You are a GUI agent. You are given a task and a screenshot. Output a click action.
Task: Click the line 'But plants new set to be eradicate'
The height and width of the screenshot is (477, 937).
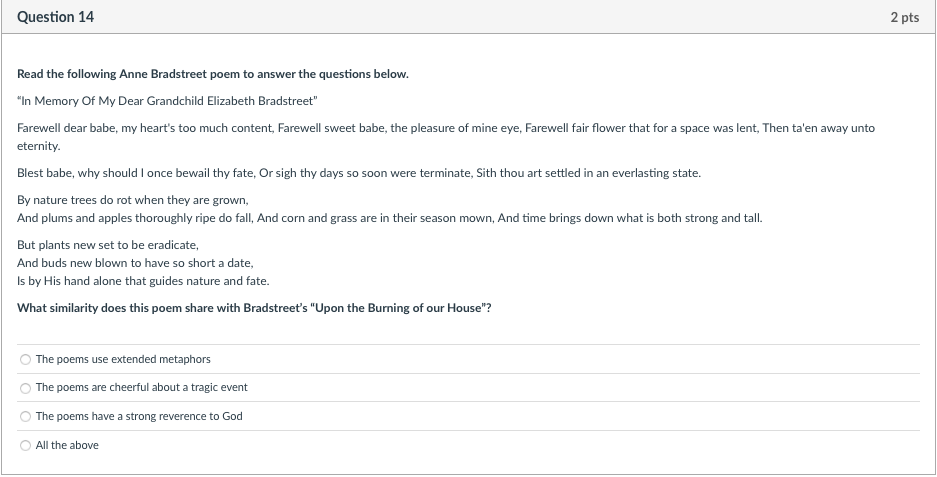(x=108, y=244)
